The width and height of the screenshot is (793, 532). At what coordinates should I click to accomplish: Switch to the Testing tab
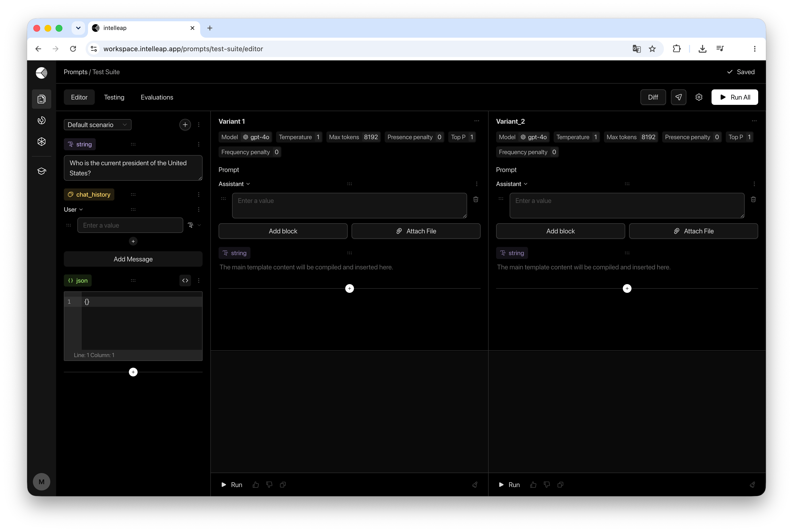point(114,97)
